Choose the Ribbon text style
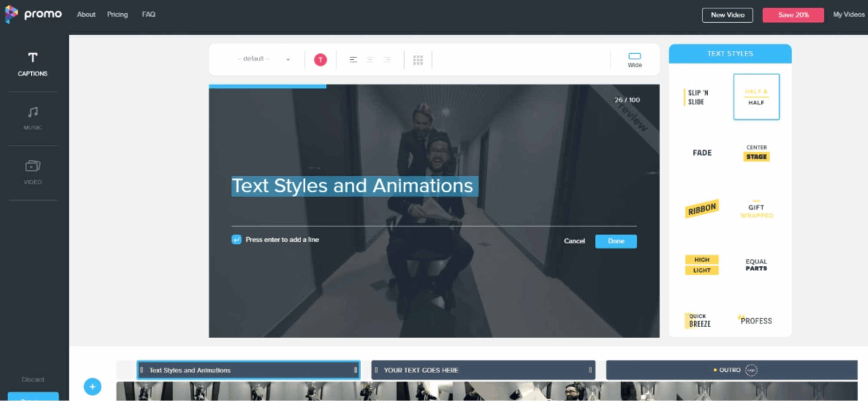Image resolution: width=868 pixels, height=401 pixels. [702, 209]
